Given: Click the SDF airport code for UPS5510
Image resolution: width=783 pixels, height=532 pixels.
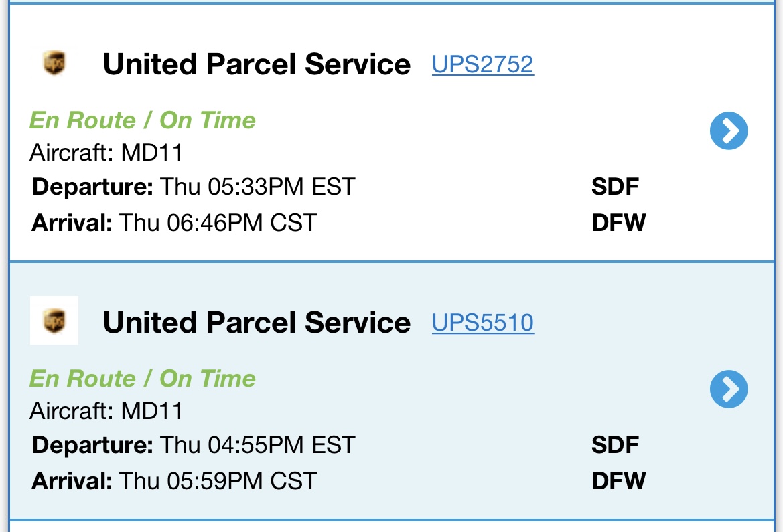Looking at the screenshot, I should tap(615, 445).
